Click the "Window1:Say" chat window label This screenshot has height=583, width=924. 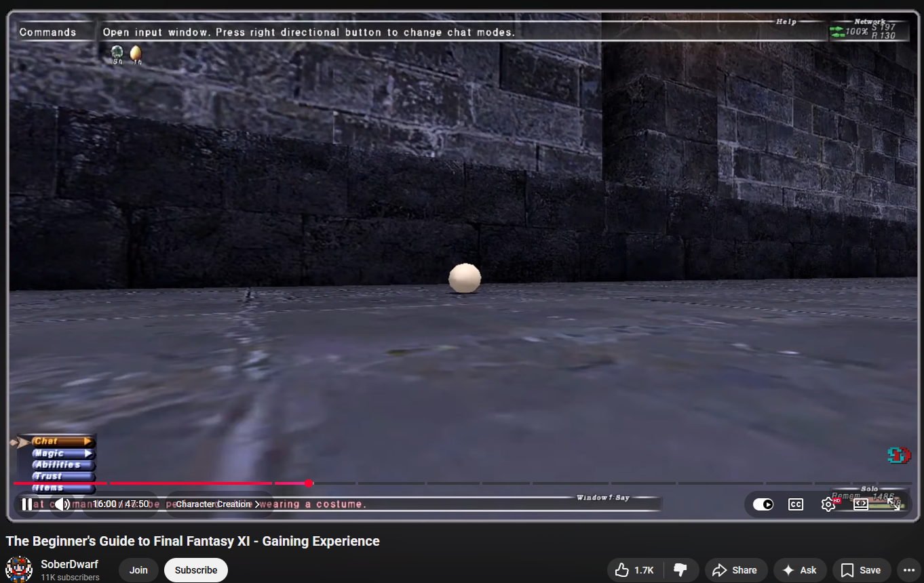click(x=603, y=498)
